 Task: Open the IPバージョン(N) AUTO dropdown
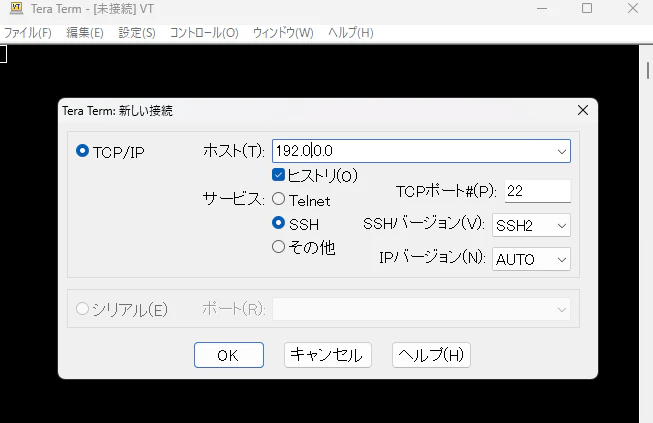(531, 259)
